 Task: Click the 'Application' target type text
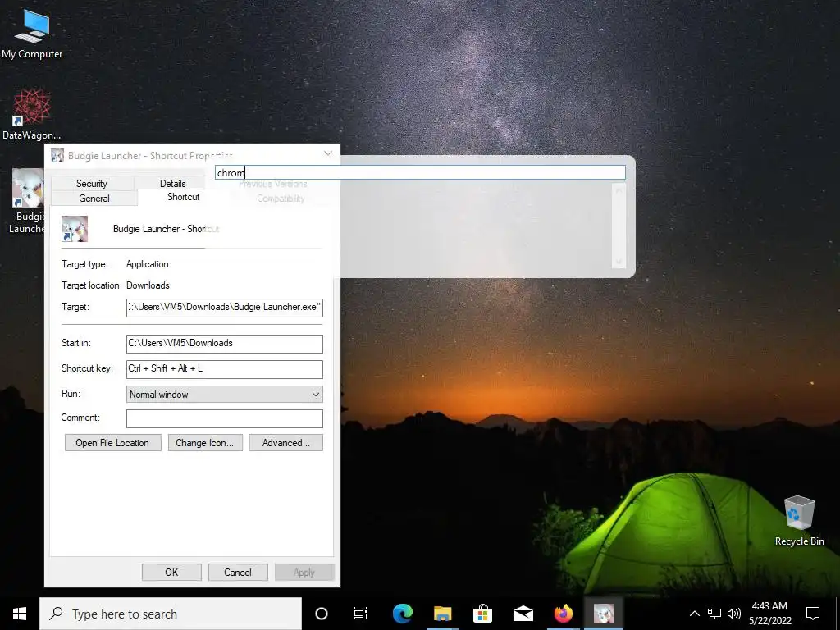pos(148,264)
